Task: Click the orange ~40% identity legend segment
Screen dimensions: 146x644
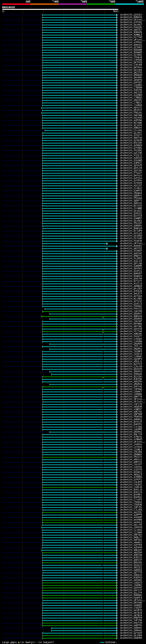Action: (x=45, y=4)
